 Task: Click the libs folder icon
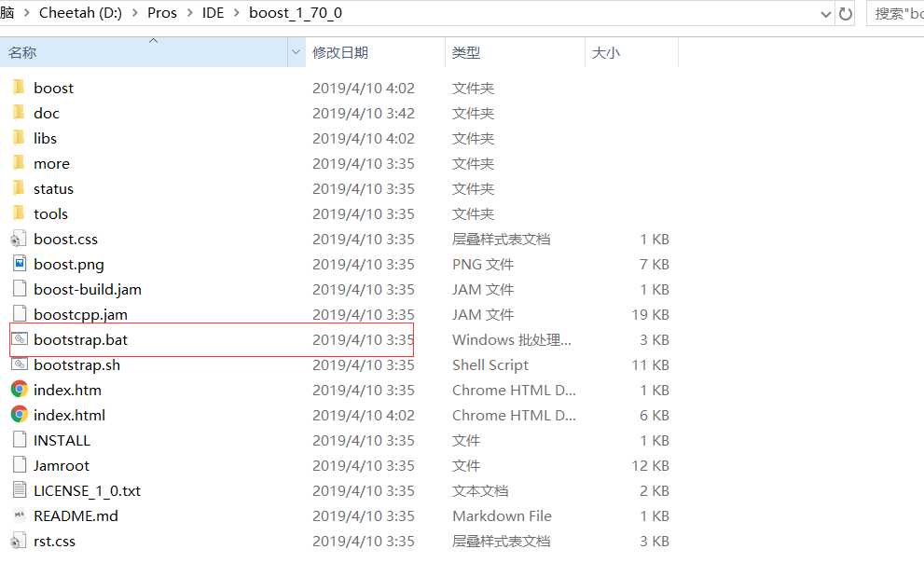(19, 138)
